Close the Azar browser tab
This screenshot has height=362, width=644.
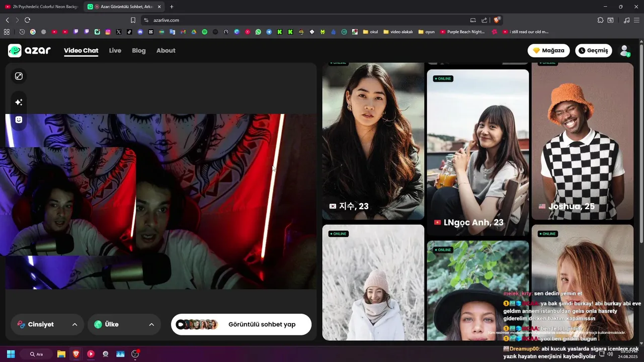pos(159,7)
